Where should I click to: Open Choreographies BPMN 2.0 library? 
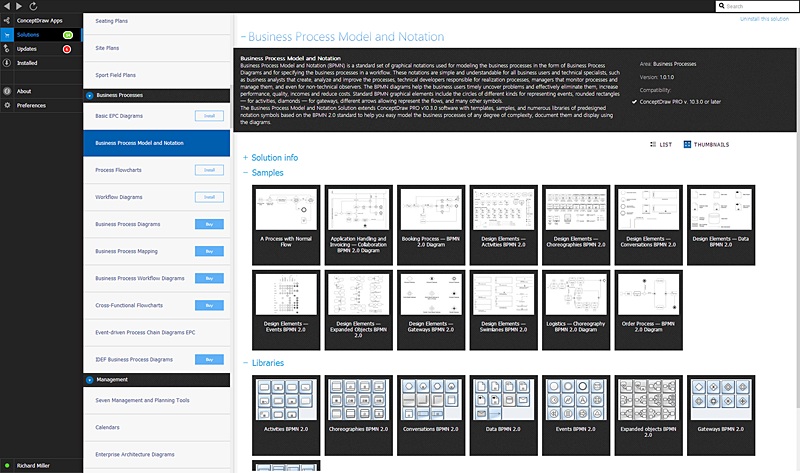pos(359,415)
